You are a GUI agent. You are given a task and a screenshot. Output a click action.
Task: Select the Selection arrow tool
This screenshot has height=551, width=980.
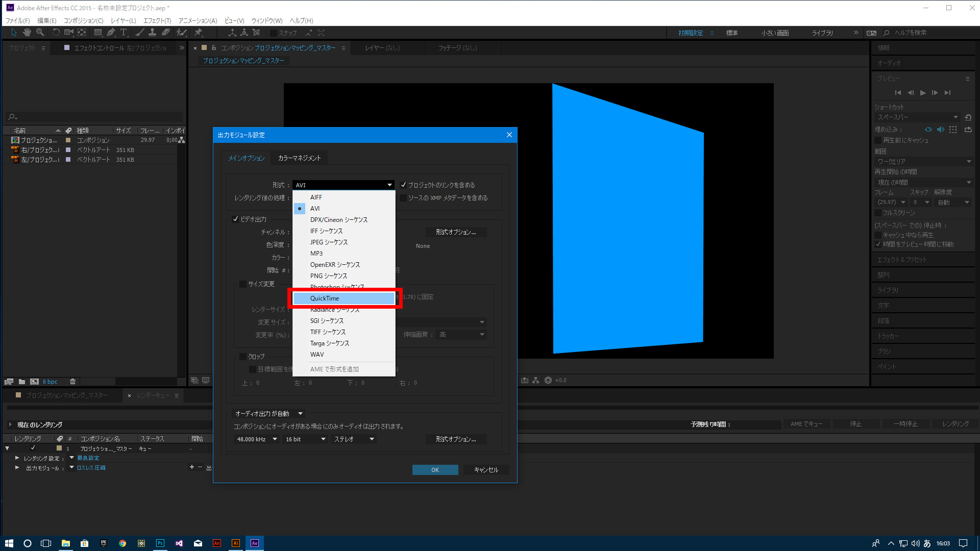pyautogui.click(x=14, y=33)
